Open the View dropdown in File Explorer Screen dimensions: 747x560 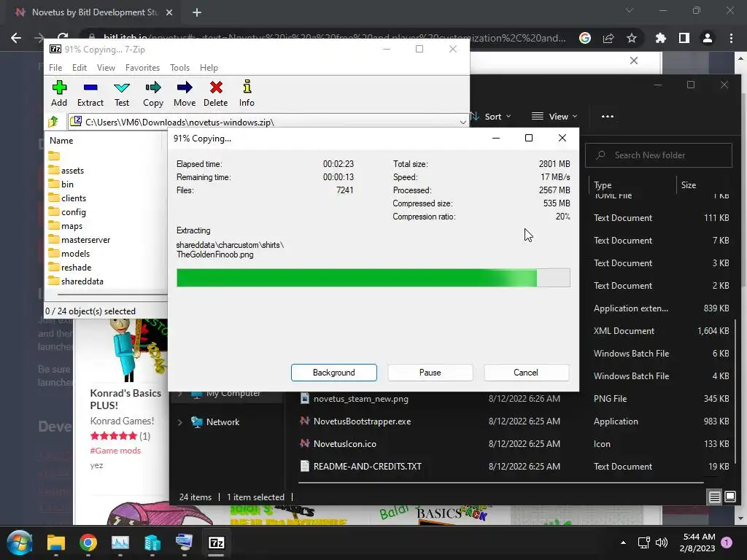tap(554, 116)
